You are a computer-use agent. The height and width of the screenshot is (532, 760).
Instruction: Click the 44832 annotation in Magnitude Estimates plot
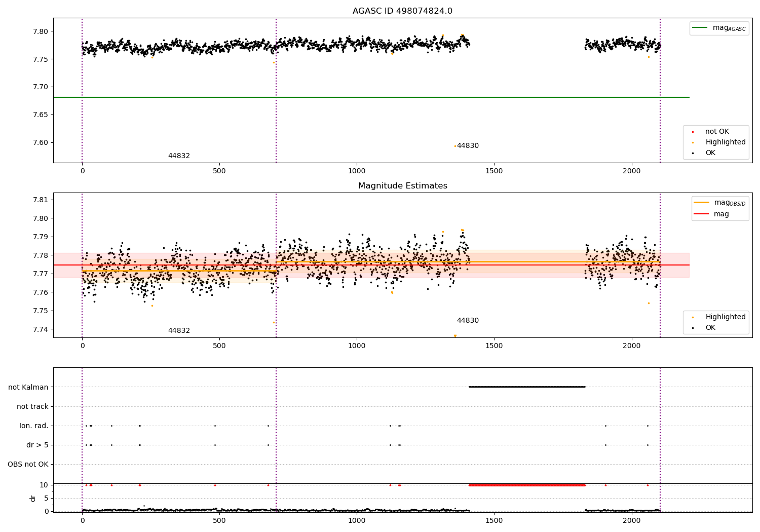[x=179, y=331]
